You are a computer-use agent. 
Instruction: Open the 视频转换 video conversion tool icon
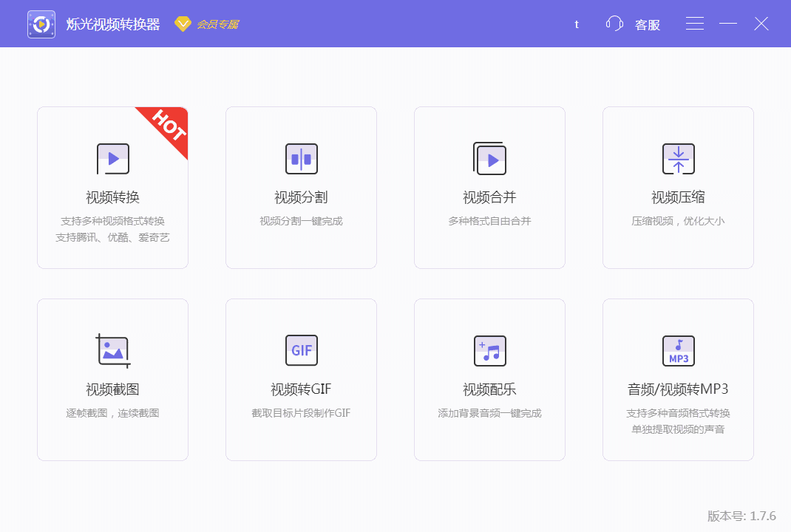(112, 159)
